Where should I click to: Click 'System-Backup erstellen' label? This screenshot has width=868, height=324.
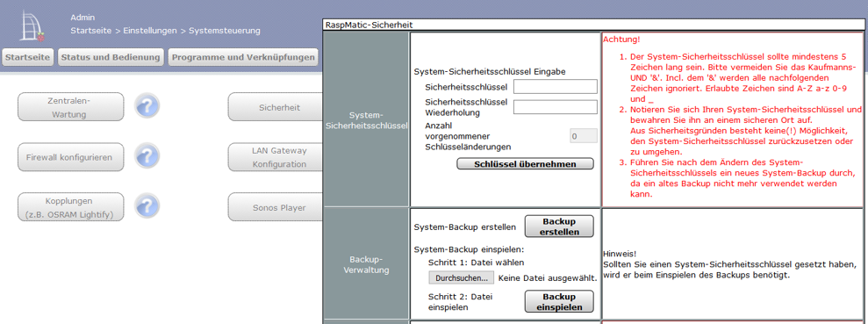(x=465, y=227)
